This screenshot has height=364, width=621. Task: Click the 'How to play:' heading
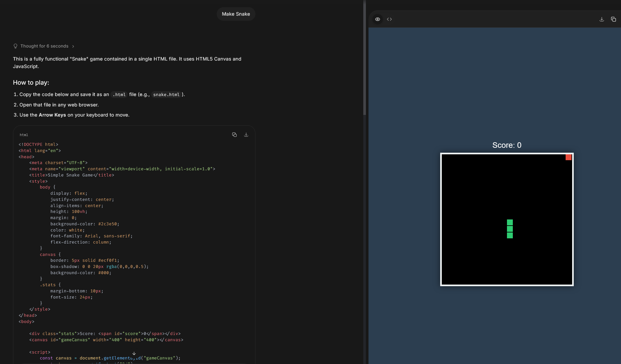point(31,83)
